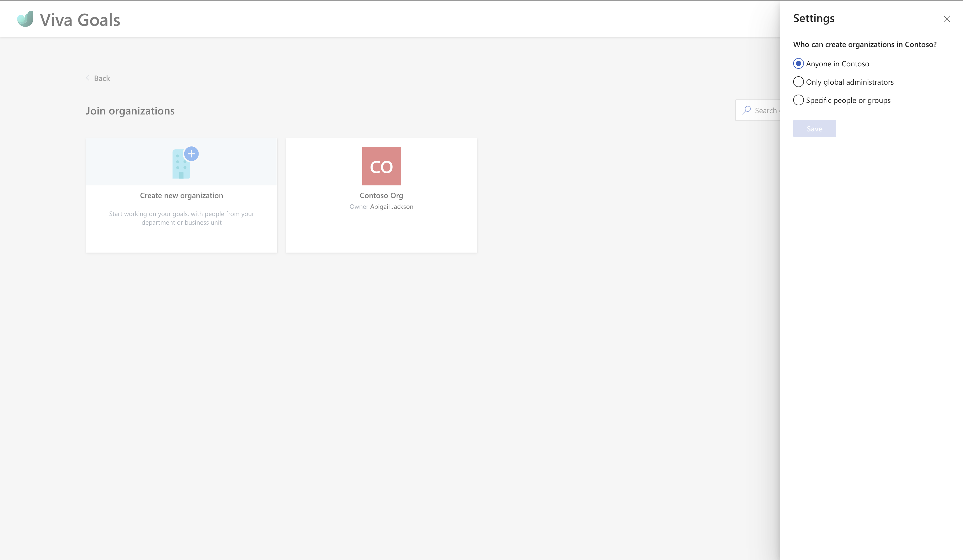Click the 'Start working on your goals' description
Viewport: 963px width, 560px height.
[x=182, y=218]
